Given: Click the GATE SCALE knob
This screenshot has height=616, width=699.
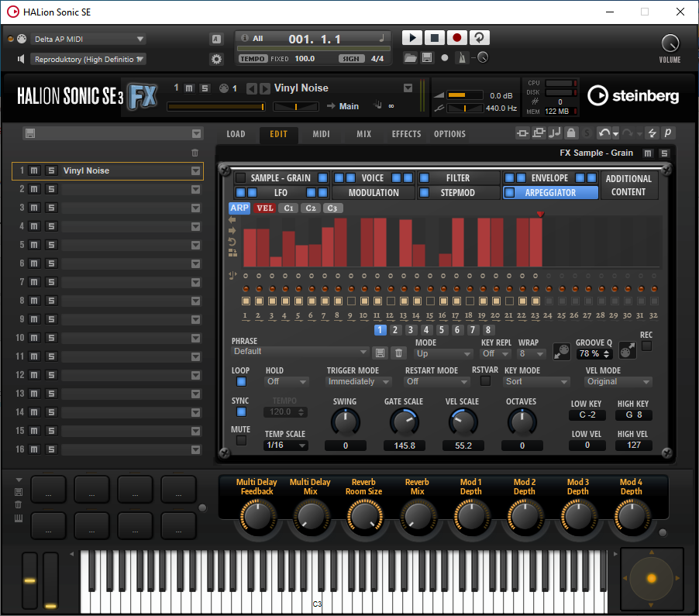Looking at the screenshot, I should [405, 422].
